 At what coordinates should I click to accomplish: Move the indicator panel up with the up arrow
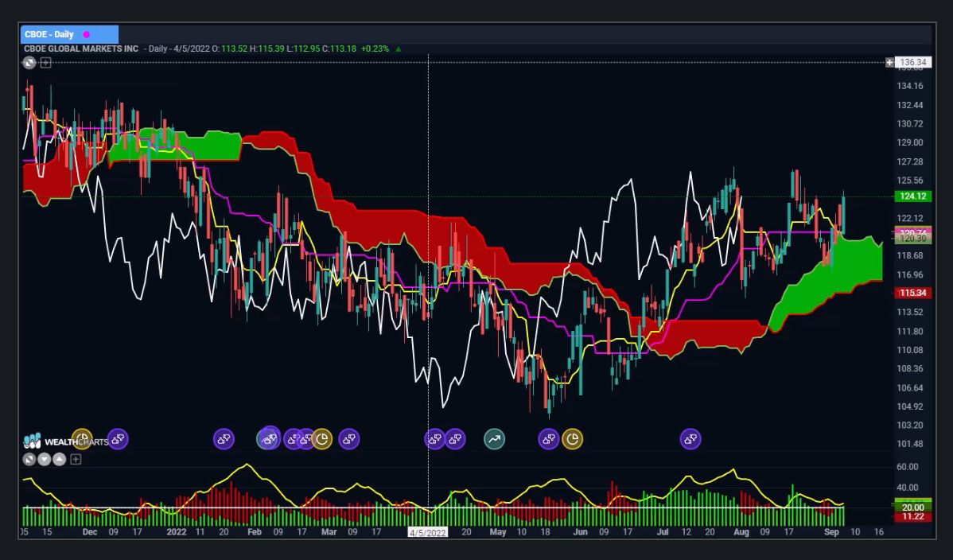pyautogui.click(x=59, y=459)
